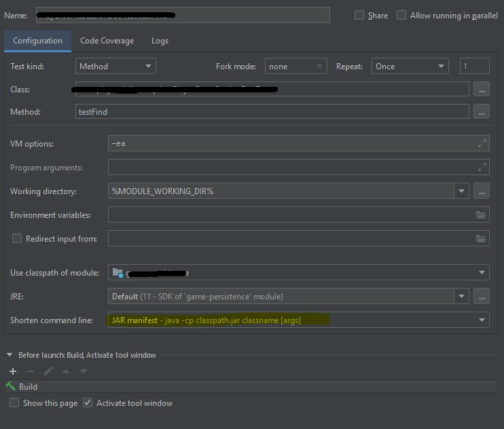Image resolution: width=504 pixels, height=429 pixels.
Task: Open the Repeat dropdown showing Once
Action: click(410, 66)
